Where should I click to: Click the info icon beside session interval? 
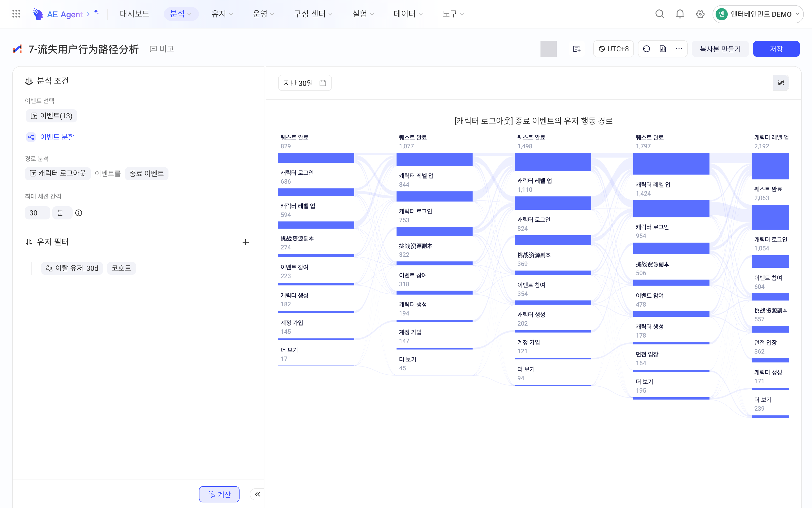pyautogui.click(x=78, y=213)
